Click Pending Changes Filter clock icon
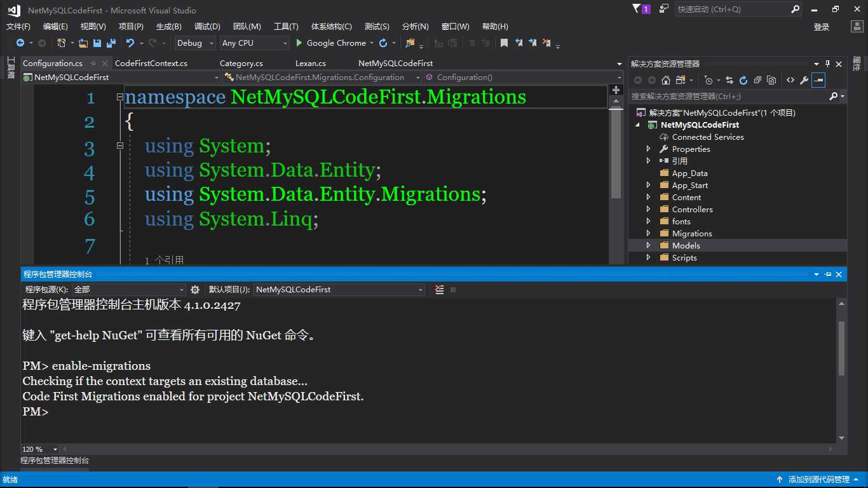868x488 pixels. click(x=709, y=80)
